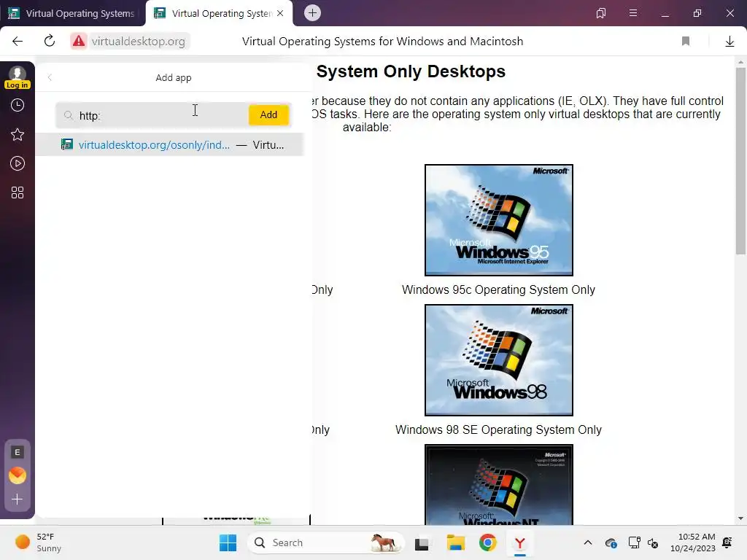Open the notifications bell icon
Viewport: 747px width, 560px height.
pos(727,542)
